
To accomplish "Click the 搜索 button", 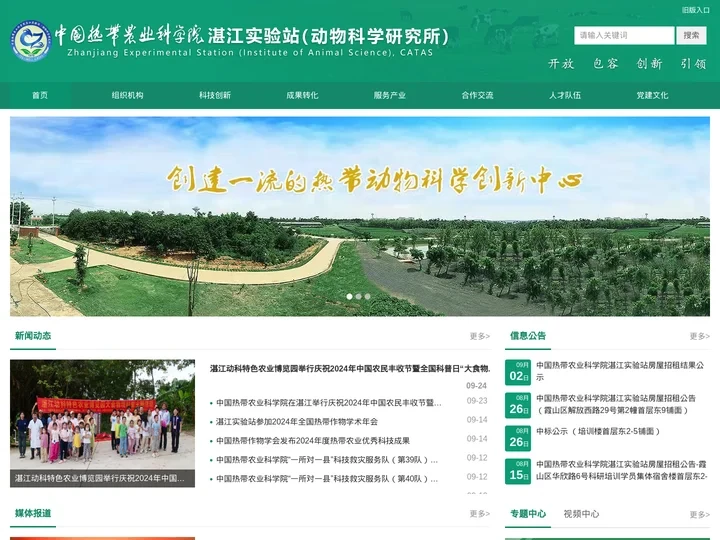I will [691, 35].
